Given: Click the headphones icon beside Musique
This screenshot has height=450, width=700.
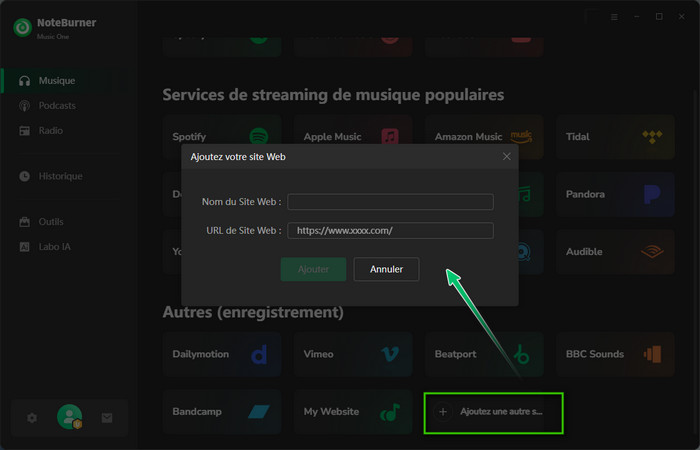Looking at the screenshot, I should tap(25, 81).
